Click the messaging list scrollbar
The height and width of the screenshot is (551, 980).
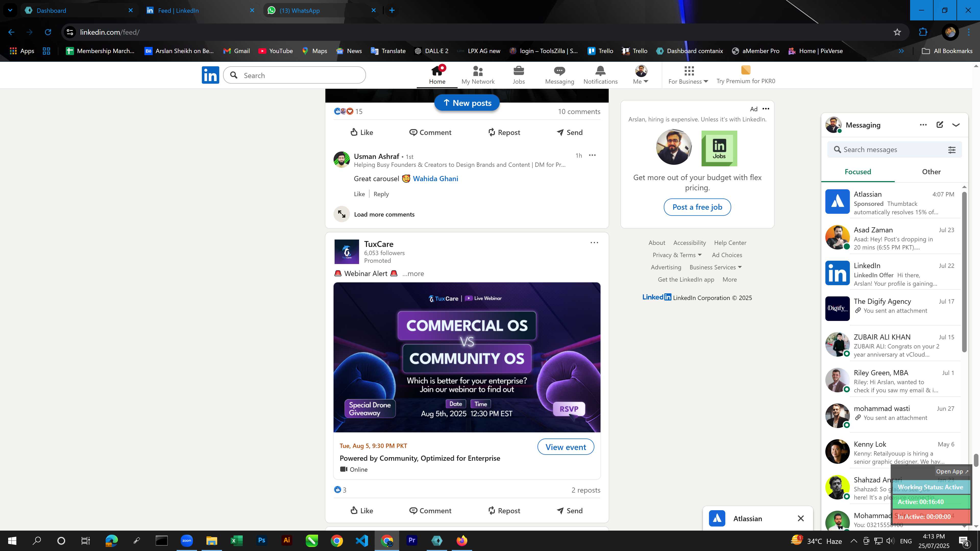point(964,271)
